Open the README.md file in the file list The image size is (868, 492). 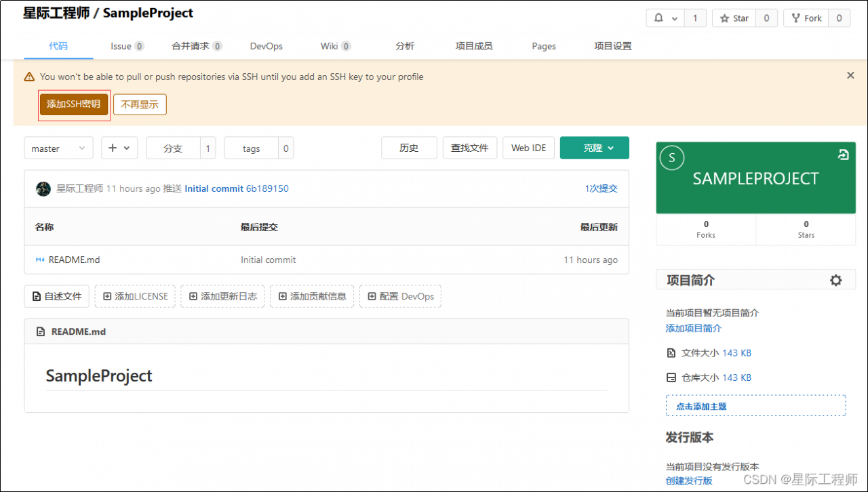[74, 260]
